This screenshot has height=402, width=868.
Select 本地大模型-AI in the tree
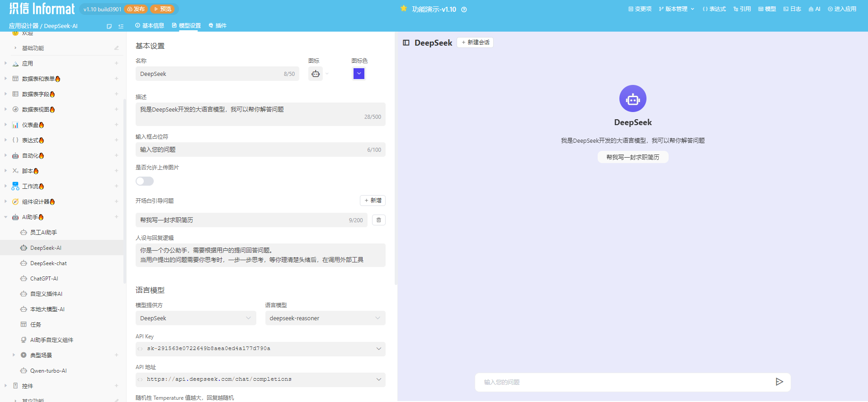point(47,309)
